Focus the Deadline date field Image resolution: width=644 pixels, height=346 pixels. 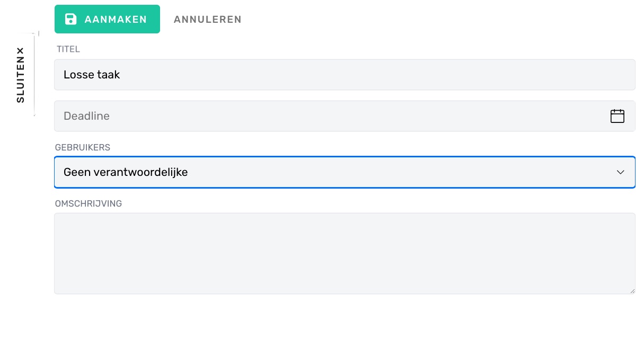coord(345,116)
